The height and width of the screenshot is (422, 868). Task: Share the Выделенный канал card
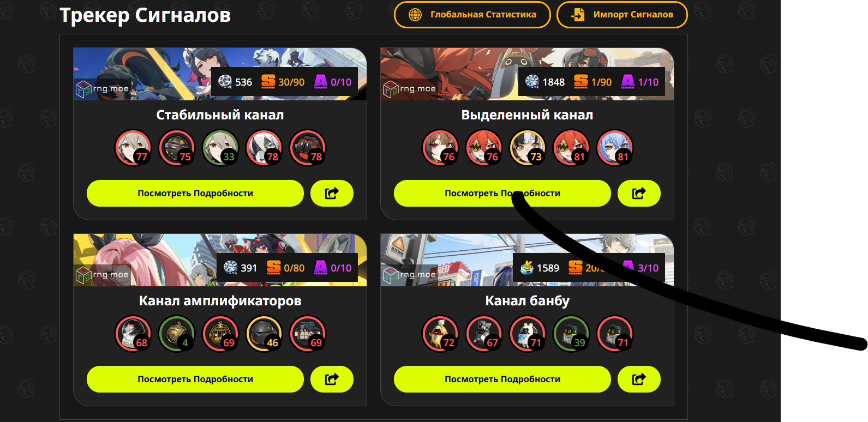pyautogui.click(x=639, y=193)
